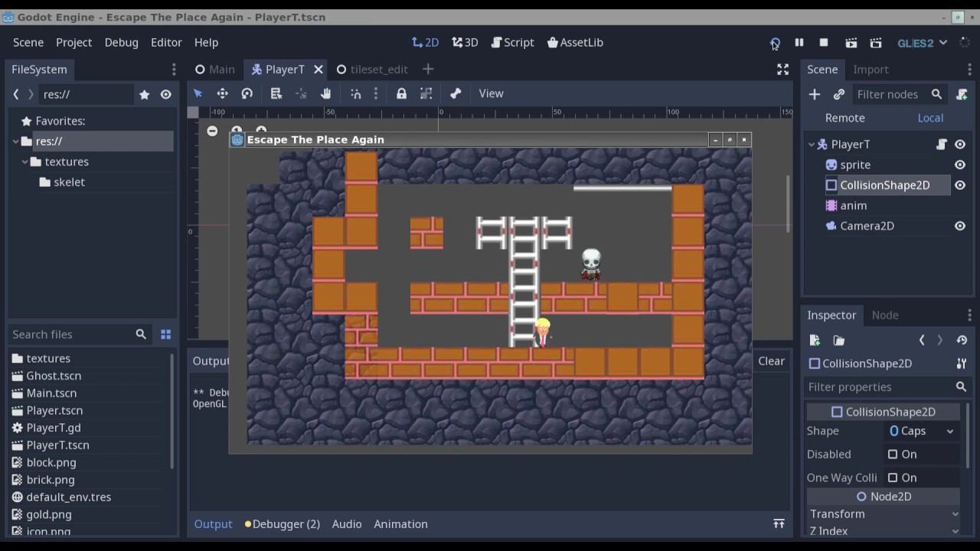Open the AssetLib workspace
980x551 pixels.
pos(575,43)
